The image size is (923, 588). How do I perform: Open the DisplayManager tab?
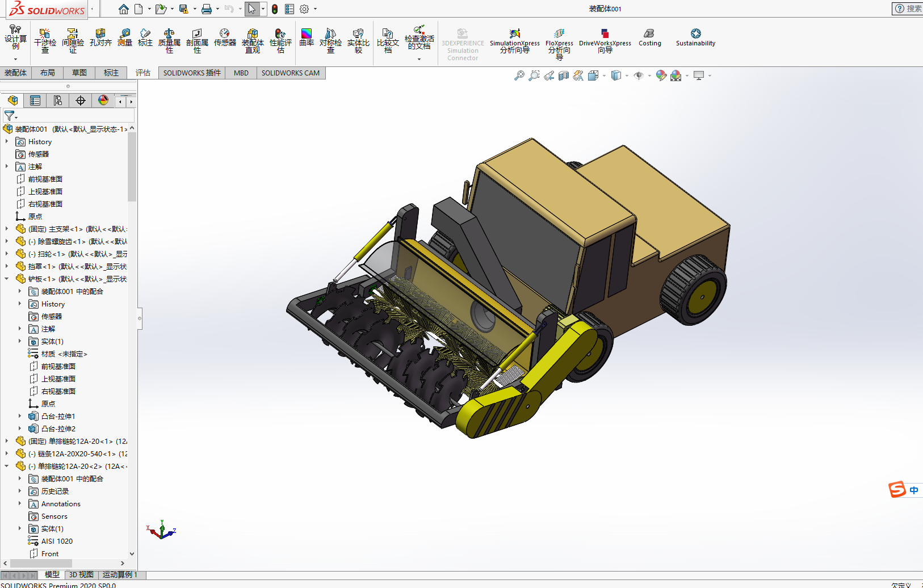pyautogui.click(x=103, y=100)
